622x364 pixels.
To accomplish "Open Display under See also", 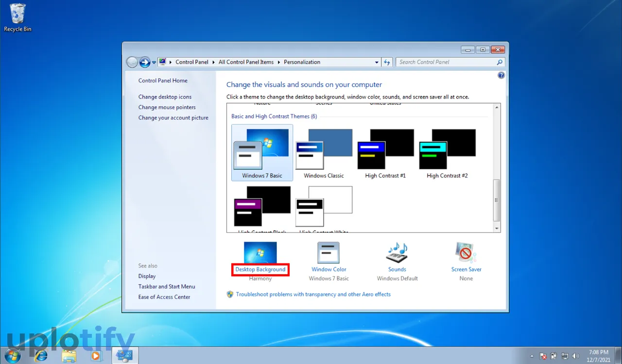I will [147, 276].
